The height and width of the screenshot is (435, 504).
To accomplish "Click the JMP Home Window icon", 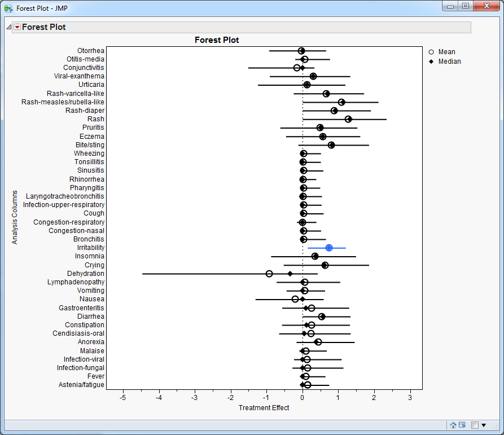I will [x=453, y=425].
